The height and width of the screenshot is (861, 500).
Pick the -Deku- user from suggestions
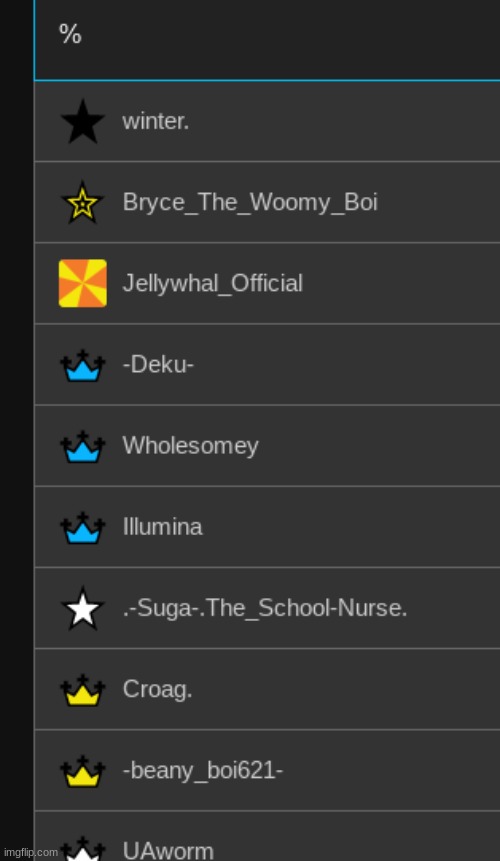click(x=267, y=365)
